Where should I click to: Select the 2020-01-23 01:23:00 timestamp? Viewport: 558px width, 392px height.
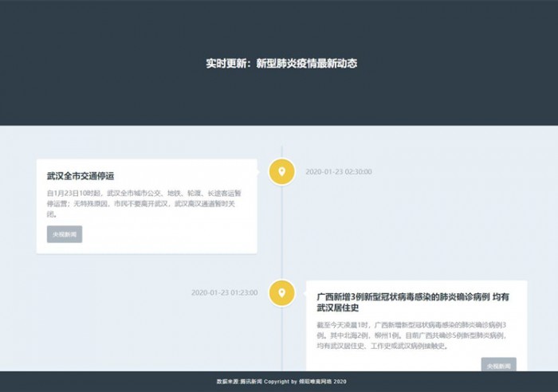pyautogui.click(x=224, y=292)
